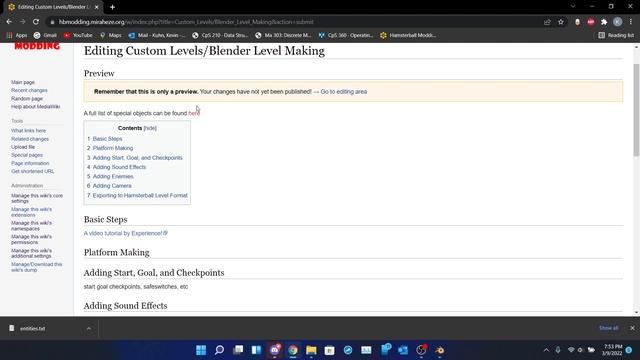Open the Chrome three-dot menu

coord(631,22)
